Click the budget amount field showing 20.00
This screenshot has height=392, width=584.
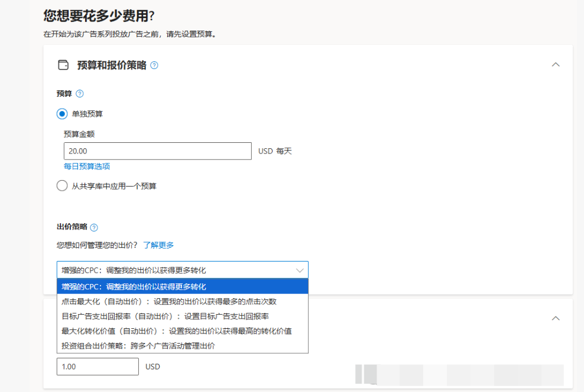[157, 151]
